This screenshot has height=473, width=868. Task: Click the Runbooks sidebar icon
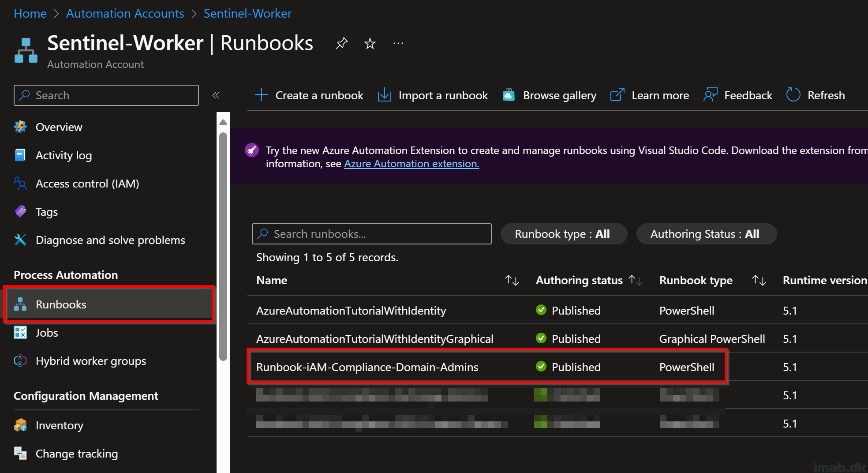pyautogui.click(x=20, y=304)
